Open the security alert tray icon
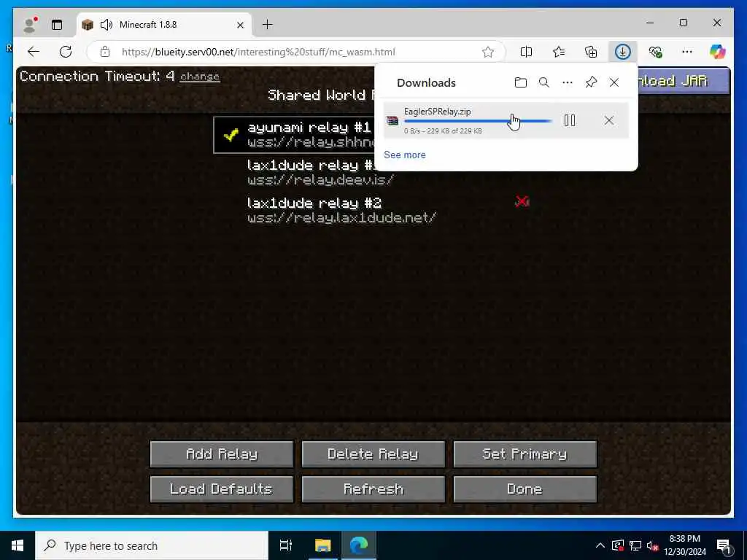Viewport: 747px width, 560px height. [618, 545]
